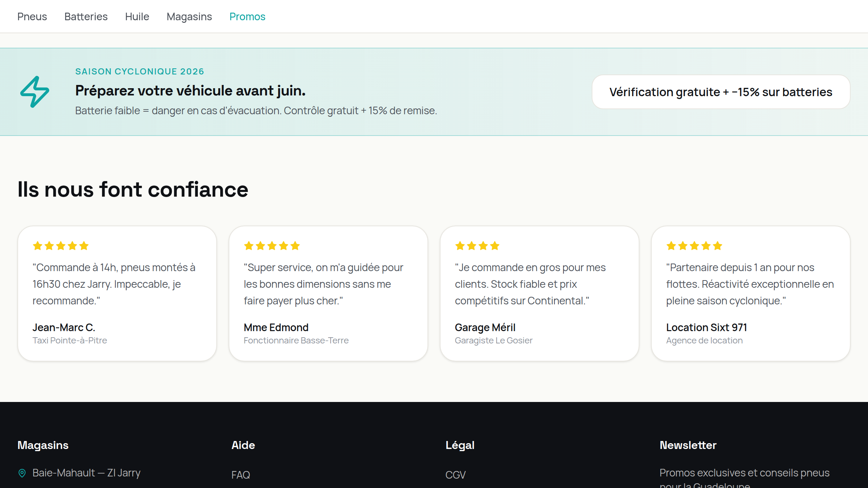Image resolution: width=868 pixels, height=488 pixels.
Task: Open the Pneus navigation item
Action: point(32,17)
